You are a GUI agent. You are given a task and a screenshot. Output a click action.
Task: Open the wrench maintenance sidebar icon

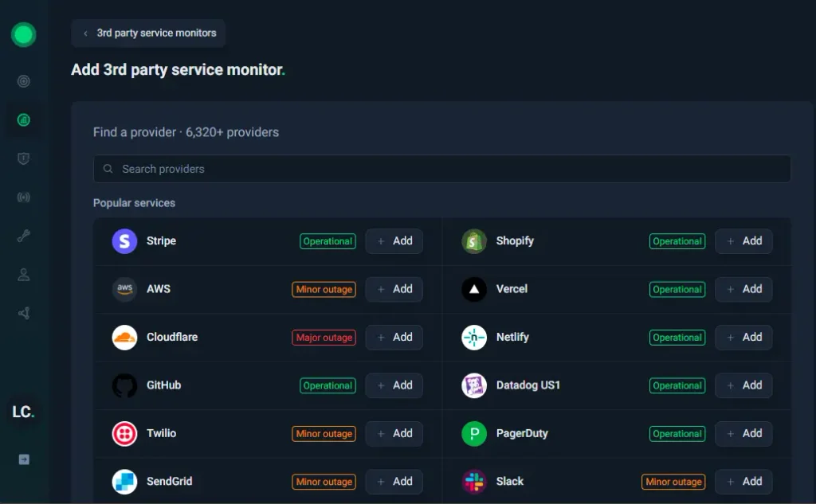click(x=23, y=236)
